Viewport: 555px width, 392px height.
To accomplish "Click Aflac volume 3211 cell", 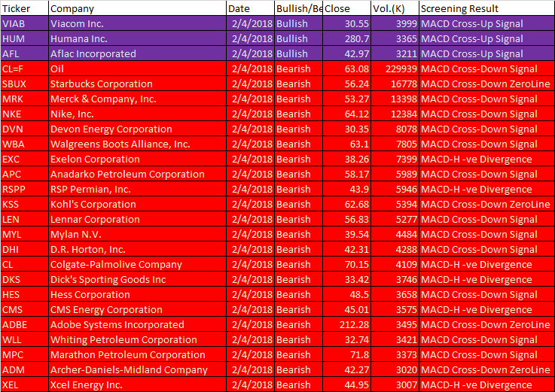I will pyautogui.click(x=395, y=53).
